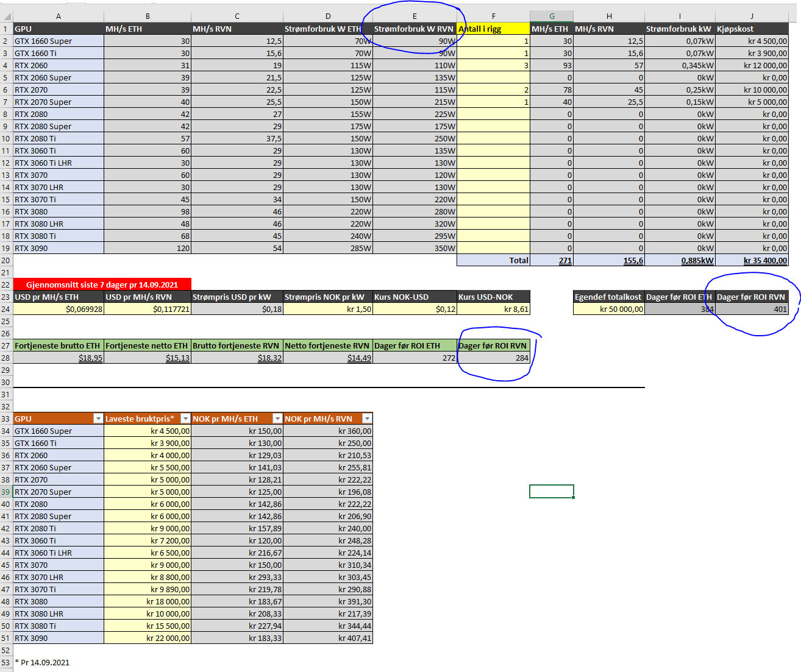Select the USD pr MH/s ETH value $0,069928
The width and height of the screenshot is (801, 672).
click(59, 309)
